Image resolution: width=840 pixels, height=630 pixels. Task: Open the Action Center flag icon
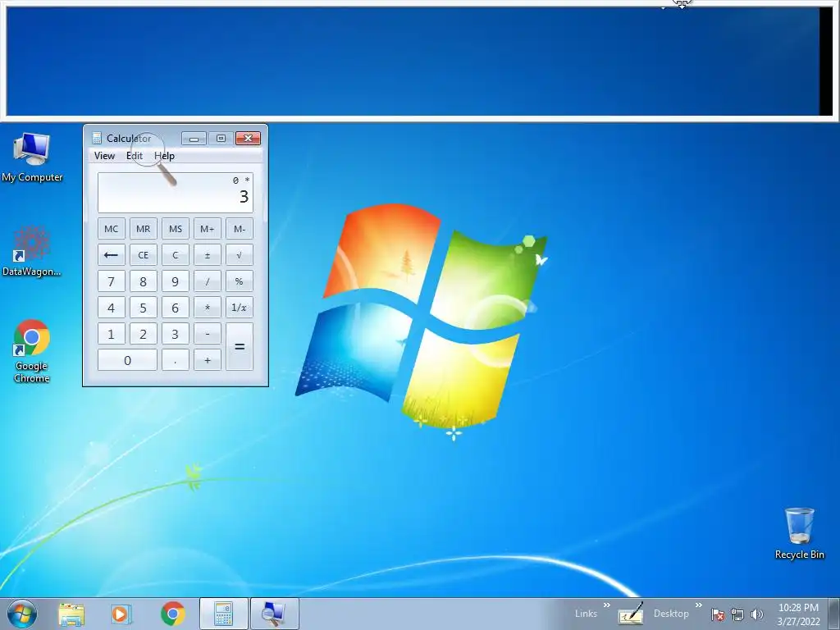click(x=718, y=614)
